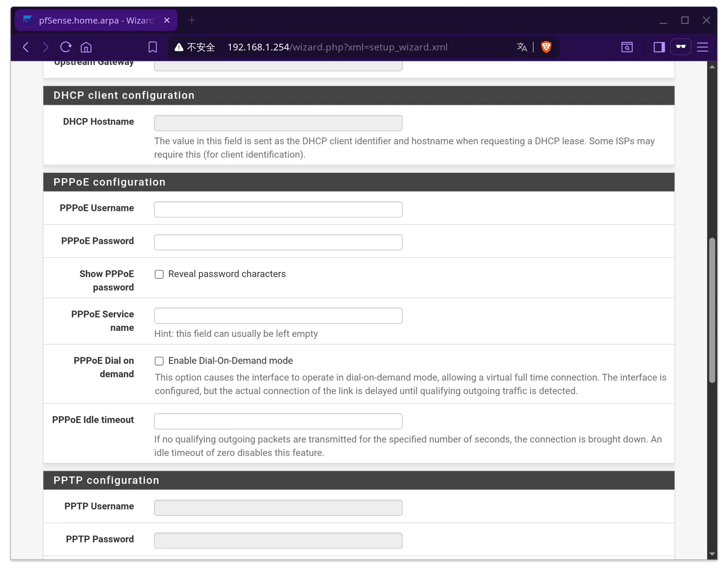Screen dimensions: 728x581
Task: Open a new browser tab
Action: 192,20
